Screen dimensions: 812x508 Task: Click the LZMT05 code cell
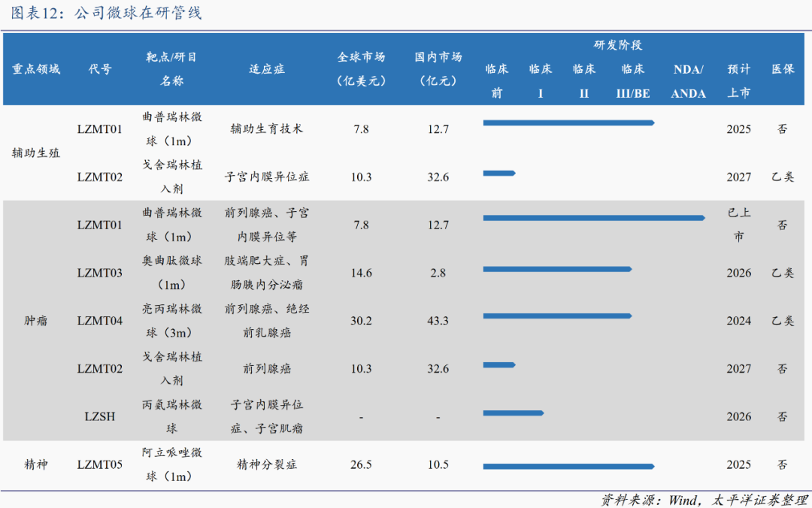click(x=99, y=464)
